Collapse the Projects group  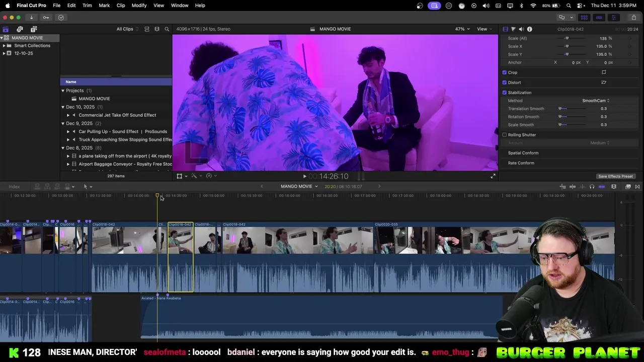[63, 90]
